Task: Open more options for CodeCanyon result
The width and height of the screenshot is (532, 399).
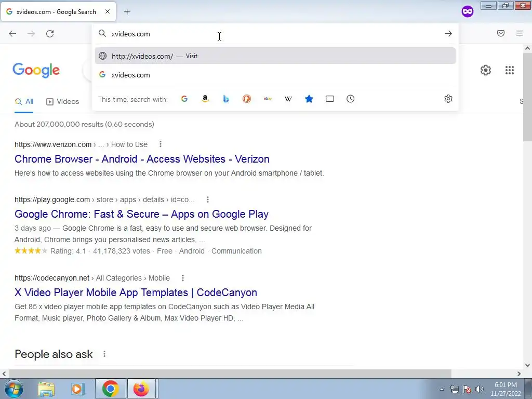Action: (183, 278)
